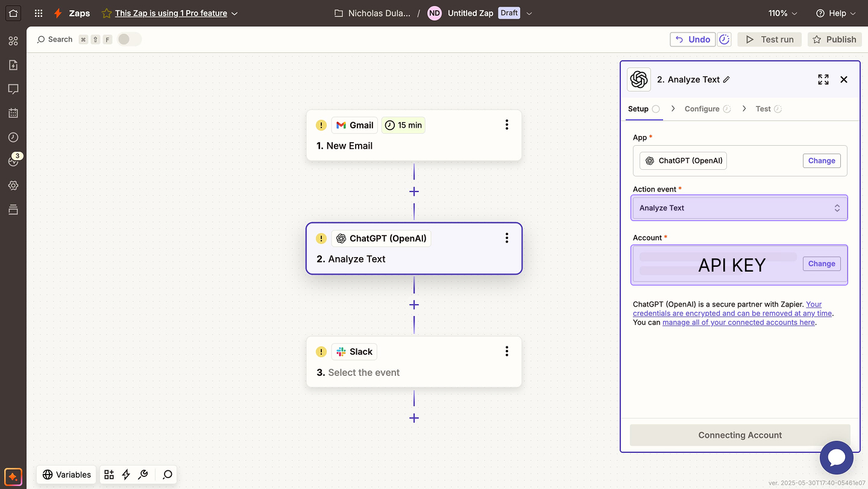Open the three-dot menu on ChatGPT step

point(507,238)
